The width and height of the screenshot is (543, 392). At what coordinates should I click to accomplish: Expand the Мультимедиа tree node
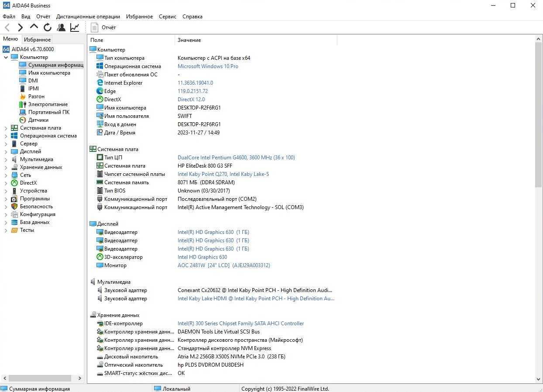[6, 159]
